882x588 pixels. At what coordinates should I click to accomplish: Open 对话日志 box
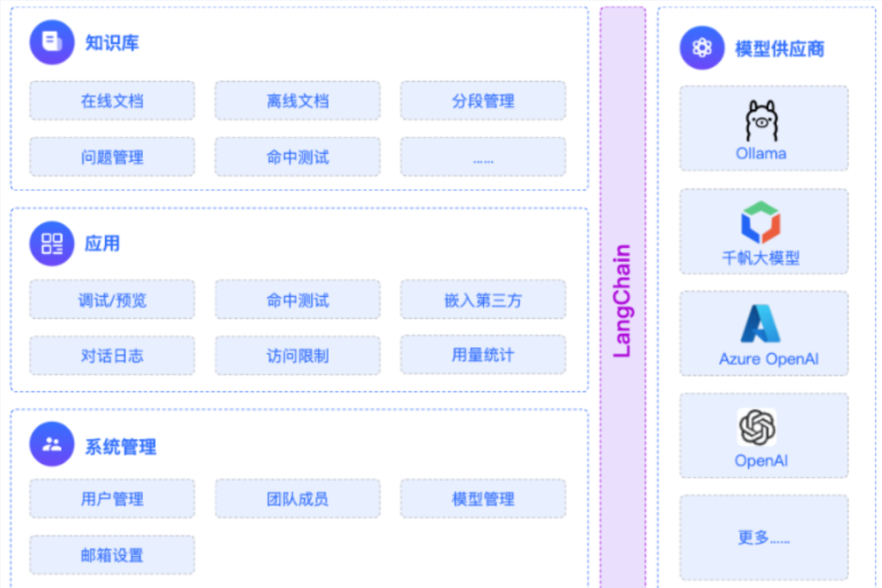point(112,355)
